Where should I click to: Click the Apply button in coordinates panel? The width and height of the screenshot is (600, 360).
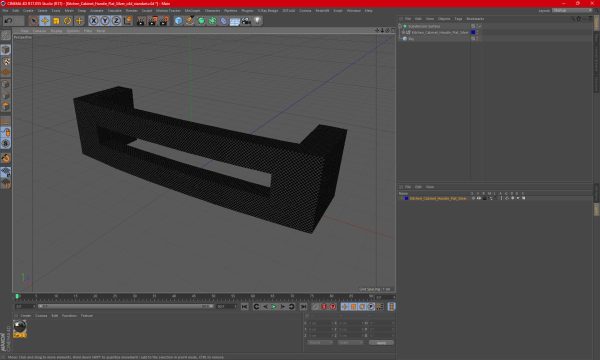pos(381,343)
